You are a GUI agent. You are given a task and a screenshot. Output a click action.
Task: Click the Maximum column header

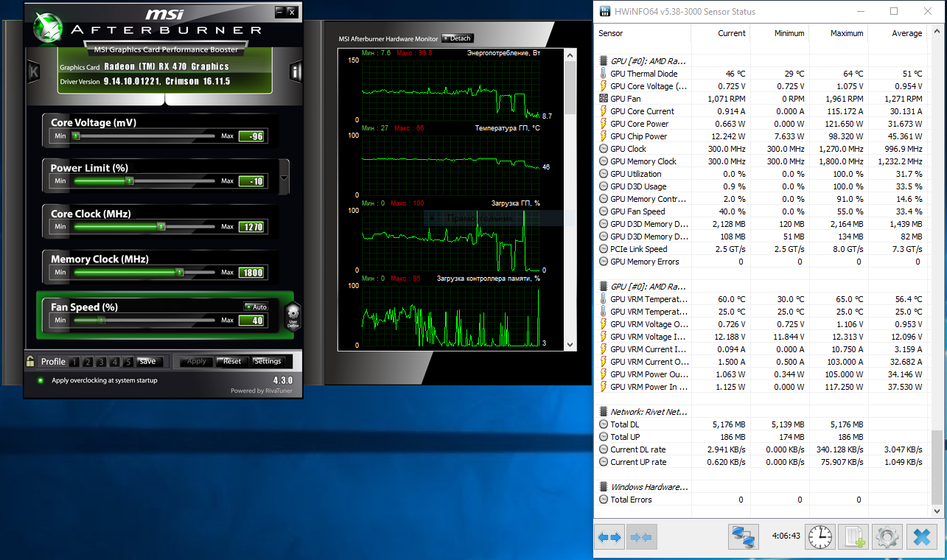(x=839, y=33)
